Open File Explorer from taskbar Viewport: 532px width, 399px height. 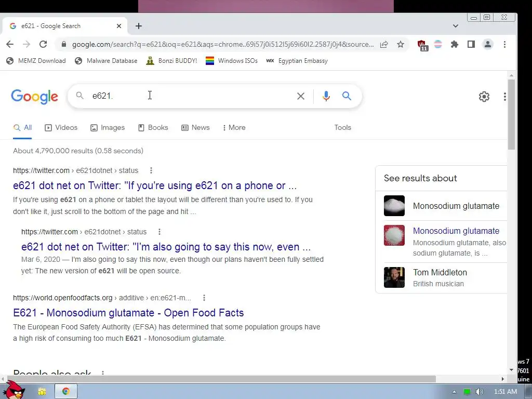42,392
